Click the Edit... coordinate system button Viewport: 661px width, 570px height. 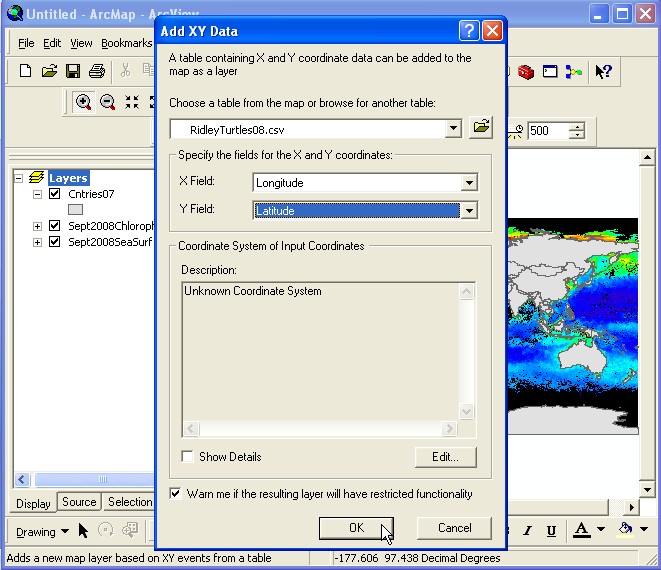[x=446, y=457]
